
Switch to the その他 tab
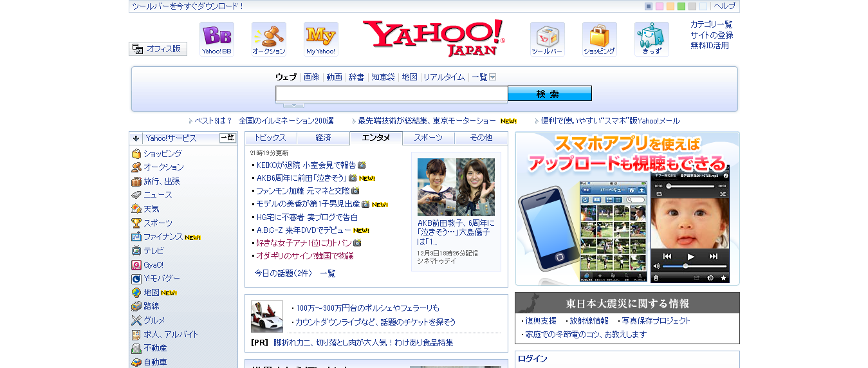481,138
